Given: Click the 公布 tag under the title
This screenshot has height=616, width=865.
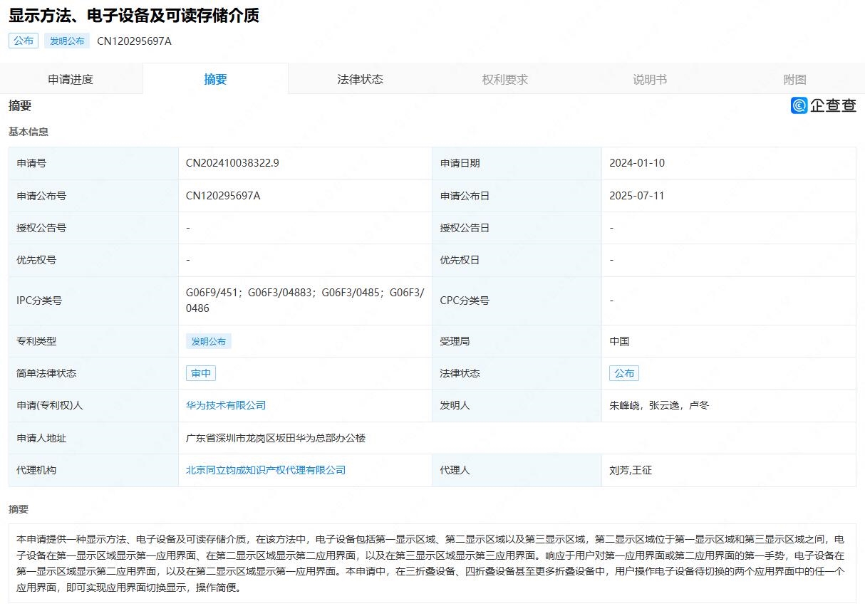Looking at the screenshot, I should coord(24,41).
